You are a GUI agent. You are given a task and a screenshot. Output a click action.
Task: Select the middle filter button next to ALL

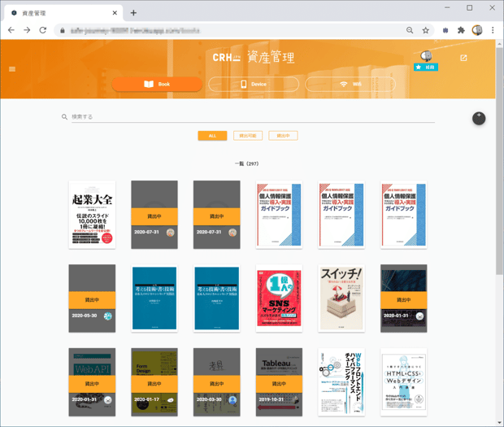[x=248, y=136]
